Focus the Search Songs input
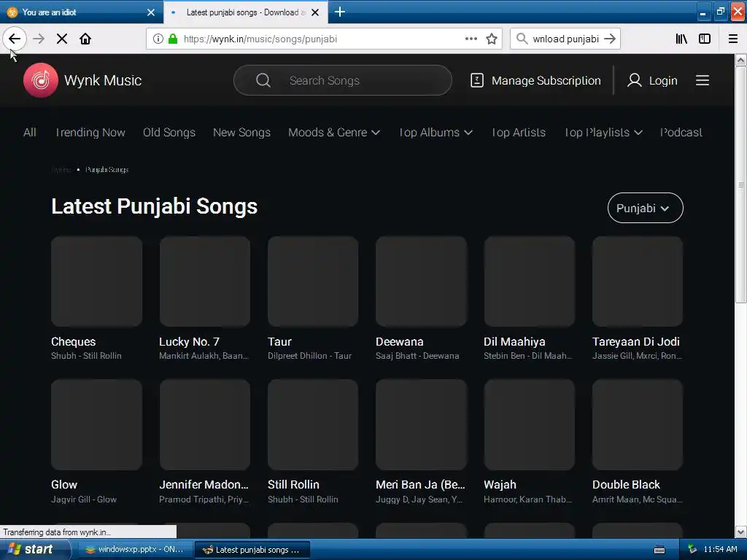Image resolution: width=747 pixels, height=560 pixels. [x=343, y=80]
